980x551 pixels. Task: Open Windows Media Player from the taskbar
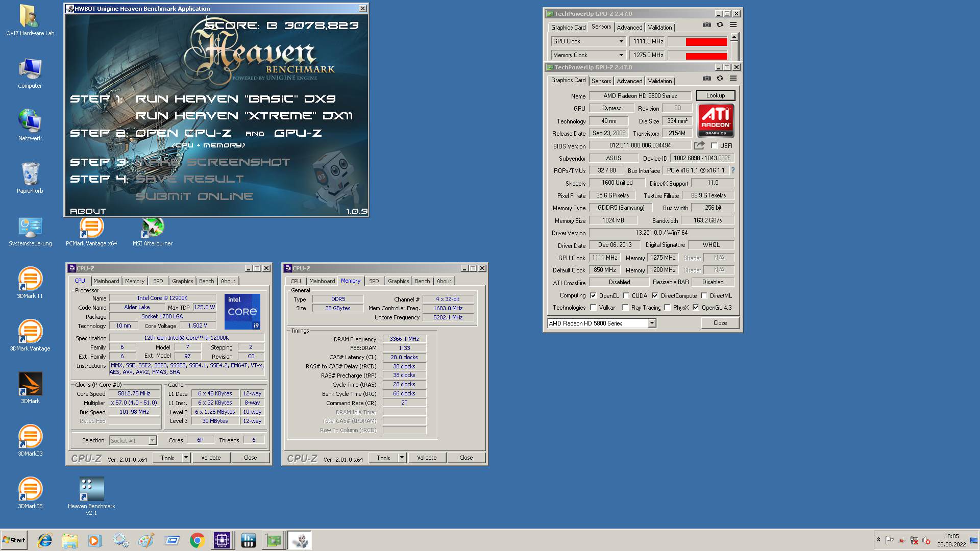(95, 540)
